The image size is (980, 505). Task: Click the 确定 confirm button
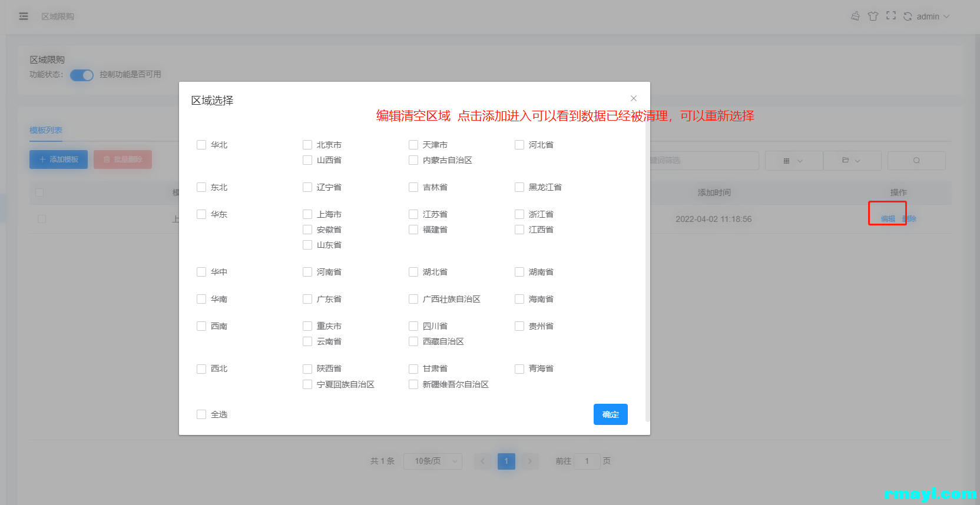(611, 414)
